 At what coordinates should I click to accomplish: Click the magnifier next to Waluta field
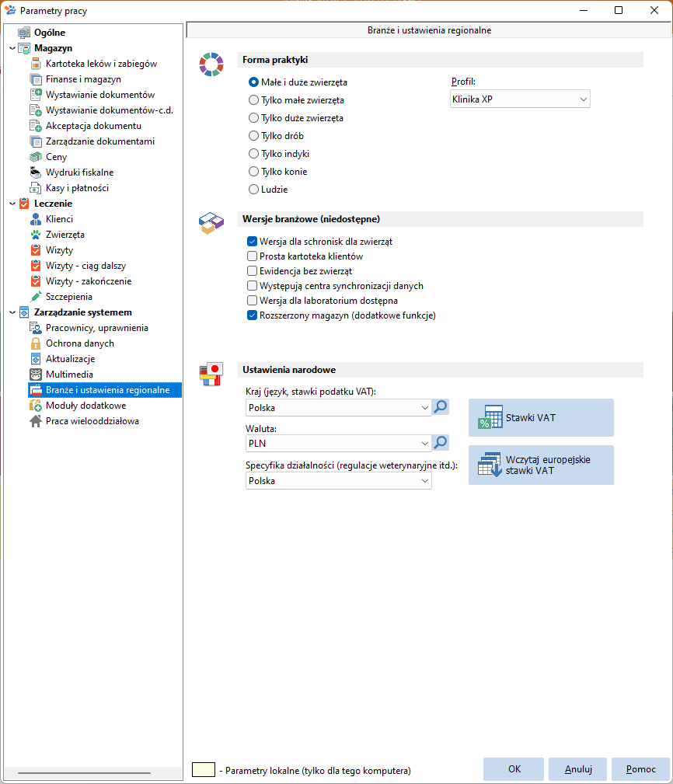coord(441,442)
